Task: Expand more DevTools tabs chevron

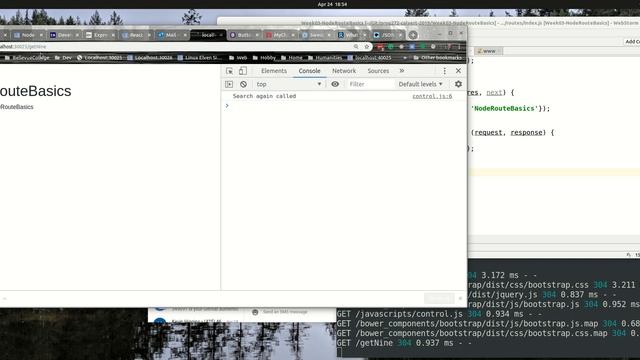Action: point(402,71)
